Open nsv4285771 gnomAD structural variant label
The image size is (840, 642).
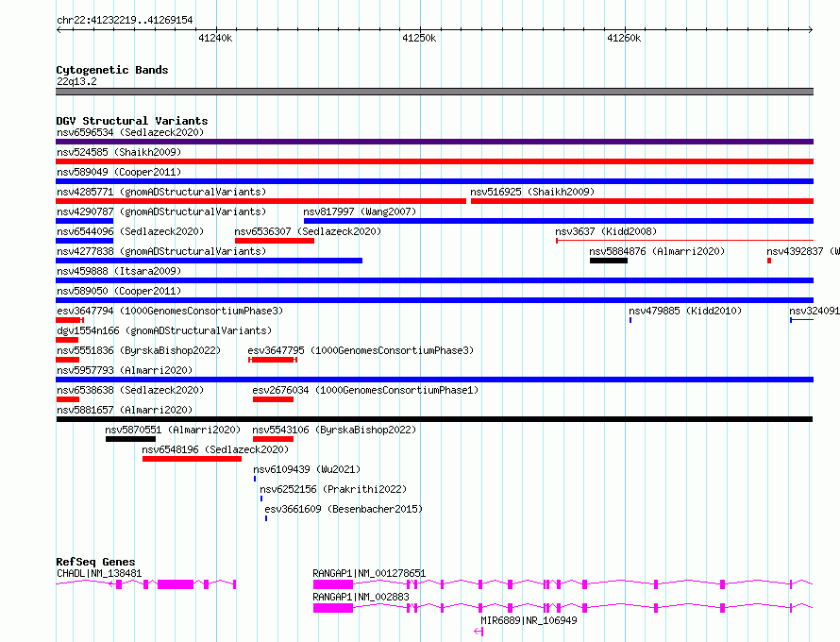(x=161, y=192)
